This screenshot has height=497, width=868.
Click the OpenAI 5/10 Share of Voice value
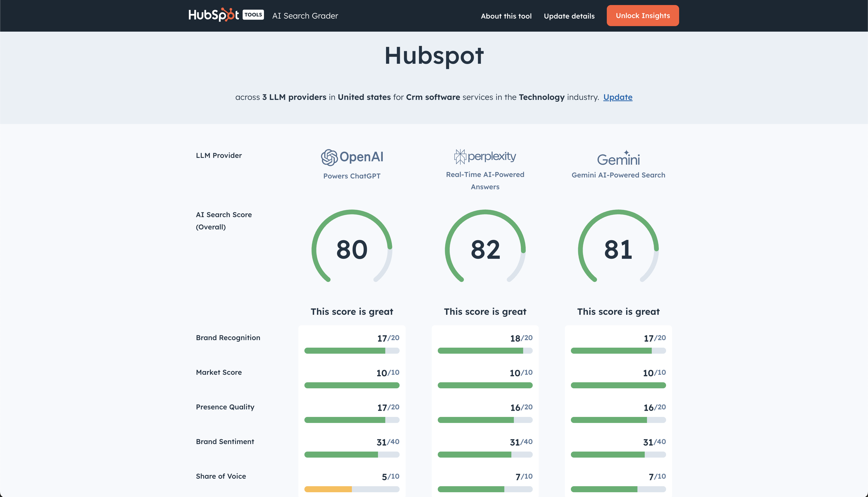[x=391, y=477]
